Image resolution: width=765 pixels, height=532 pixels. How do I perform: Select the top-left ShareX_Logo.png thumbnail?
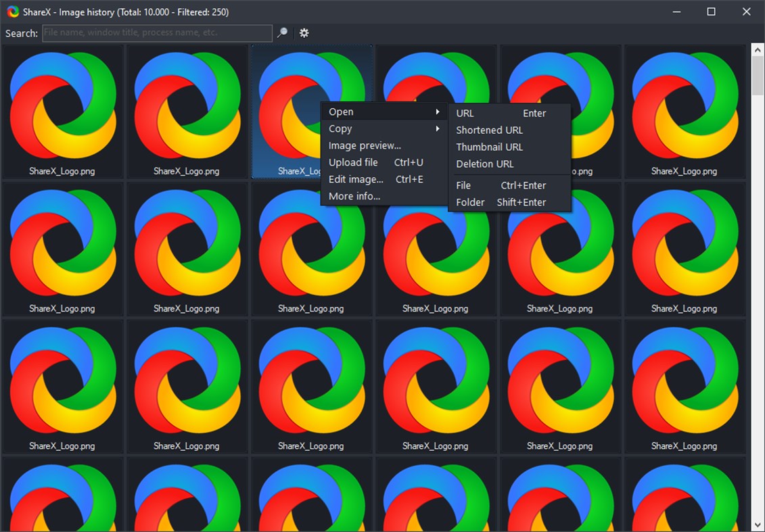tap(62, 108)
